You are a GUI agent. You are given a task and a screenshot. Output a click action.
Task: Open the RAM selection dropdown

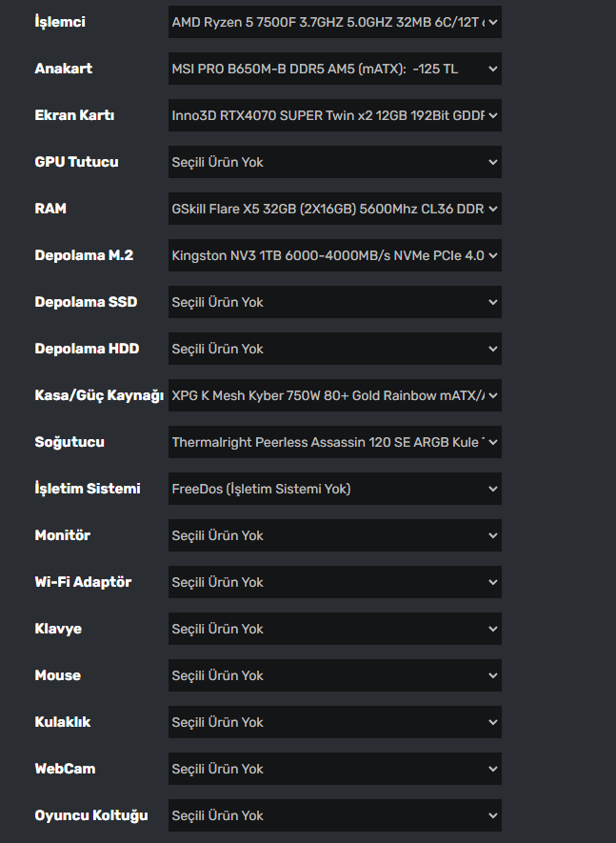coord(334,209)
